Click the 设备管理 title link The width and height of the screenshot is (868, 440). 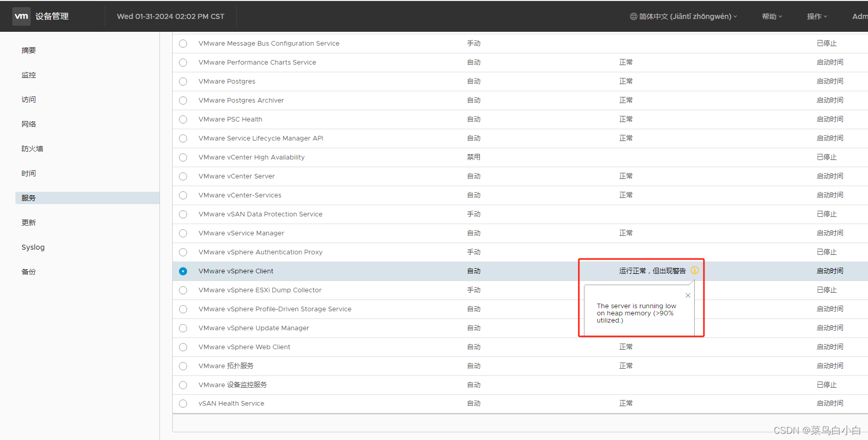pyautogui.click(x=52, y=16)
